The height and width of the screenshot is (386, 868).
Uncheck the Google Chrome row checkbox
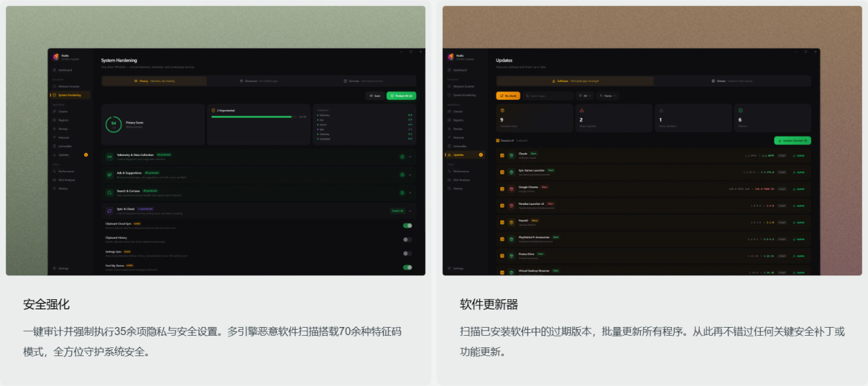[x=502, y=189]
